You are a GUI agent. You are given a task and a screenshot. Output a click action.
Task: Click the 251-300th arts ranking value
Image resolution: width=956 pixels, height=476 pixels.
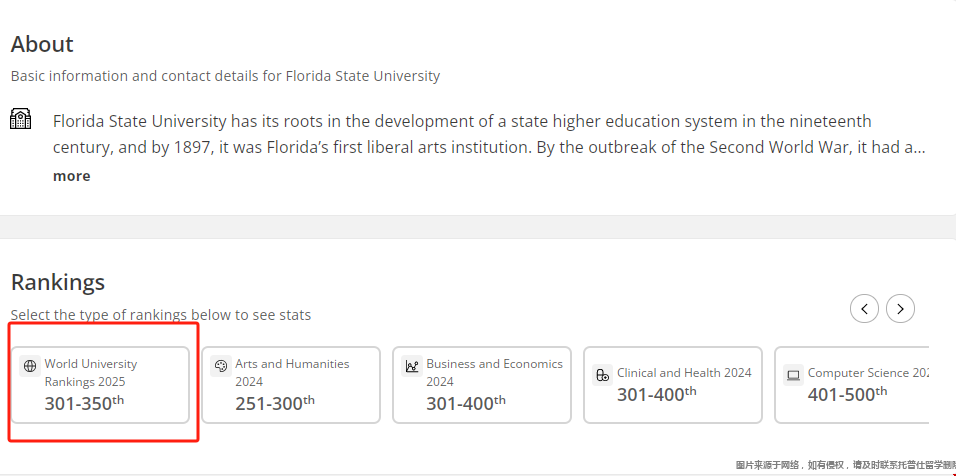(x=275, y=403)
